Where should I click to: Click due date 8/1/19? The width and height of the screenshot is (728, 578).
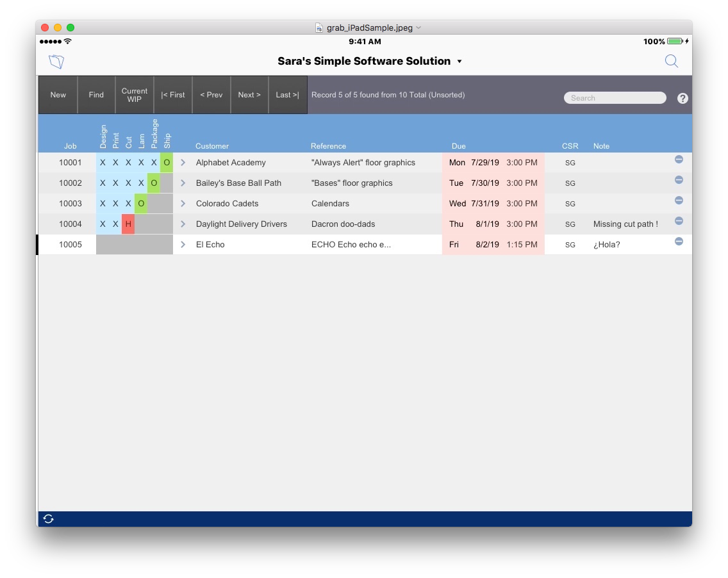[x=487, y=224]
